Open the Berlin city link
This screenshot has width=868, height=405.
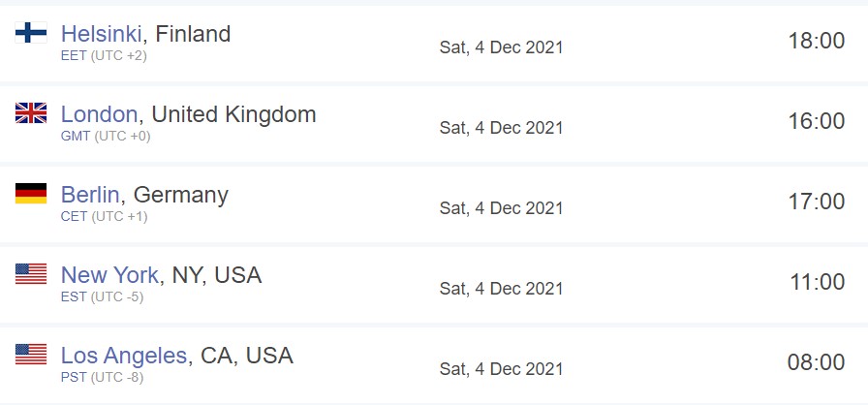pos(90,195)
